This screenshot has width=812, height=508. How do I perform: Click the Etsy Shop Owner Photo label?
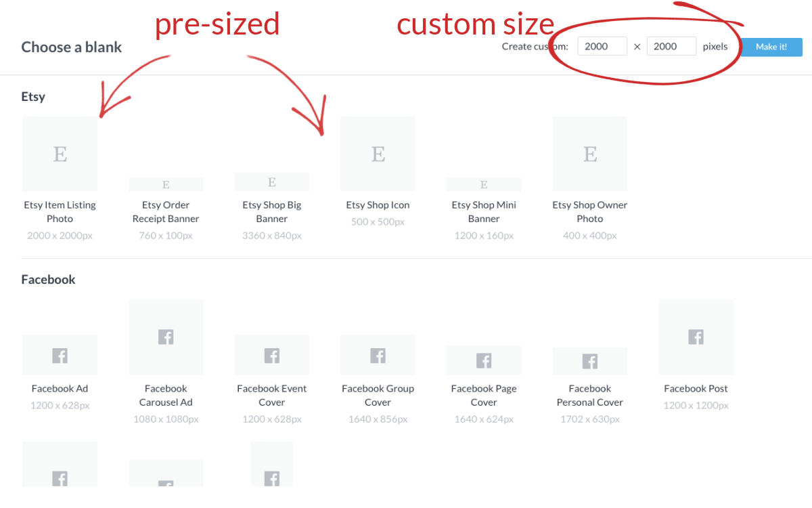(x=590, y=212)
